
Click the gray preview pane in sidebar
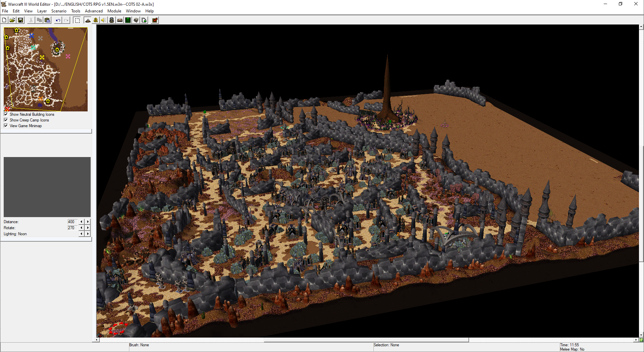tap(47, 187)
